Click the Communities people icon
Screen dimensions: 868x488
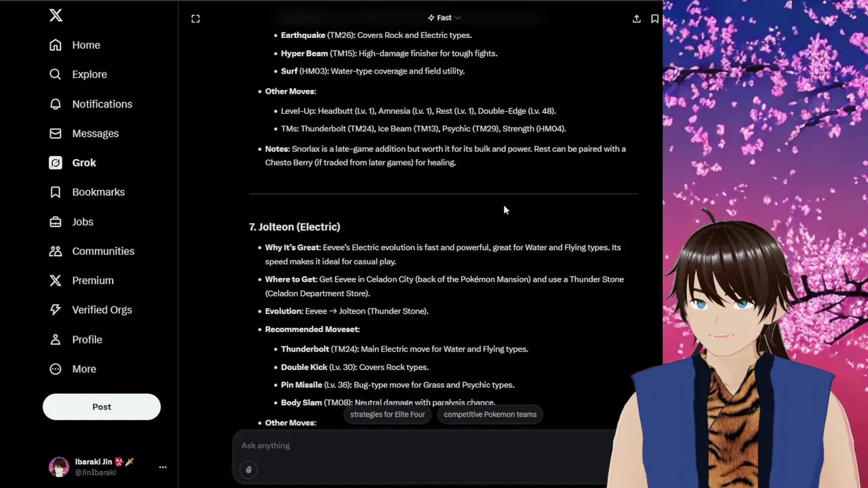coord(56,251)
